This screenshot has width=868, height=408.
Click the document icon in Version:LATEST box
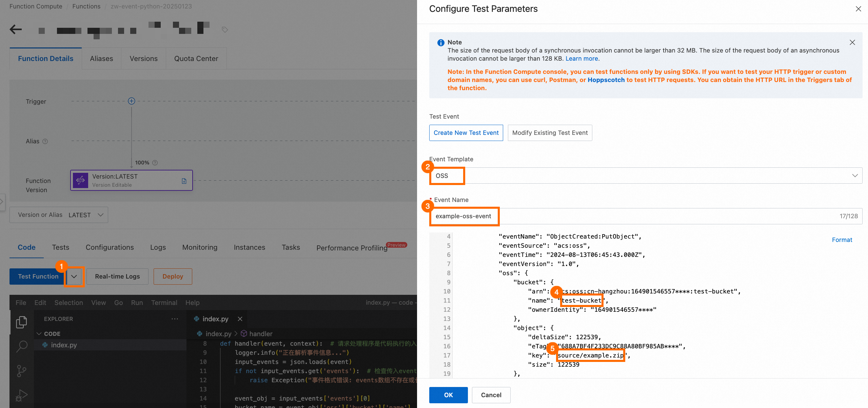pos(184,181)
